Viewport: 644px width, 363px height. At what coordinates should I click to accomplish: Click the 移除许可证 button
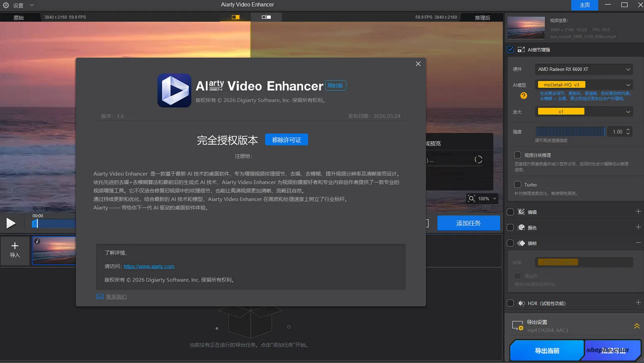286,139
